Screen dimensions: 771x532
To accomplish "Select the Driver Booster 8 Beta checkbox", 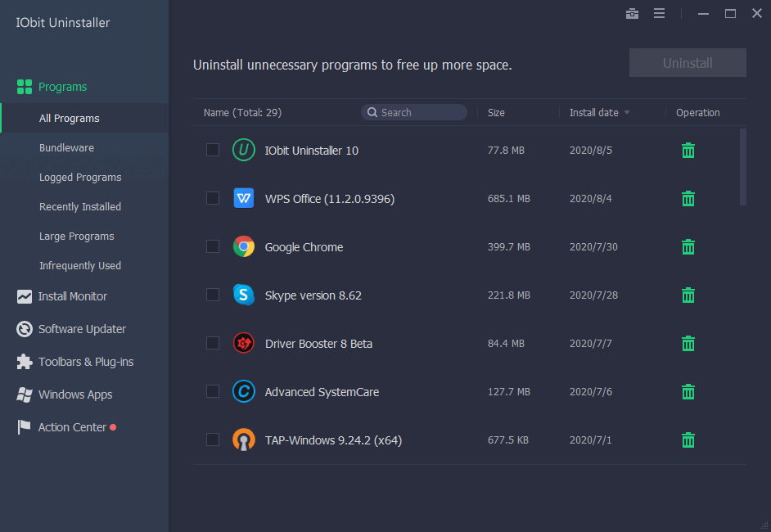I will [213, 343].
